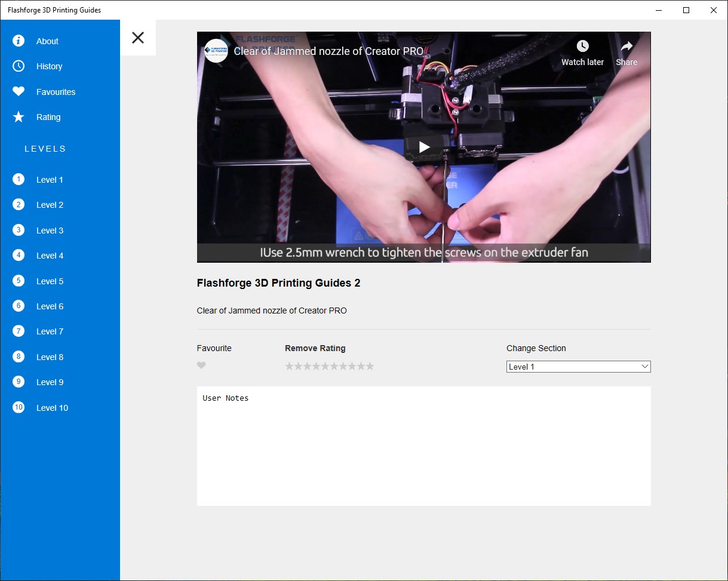
Task: Select the Level 3 numbered circle icon
Action: 19,230
